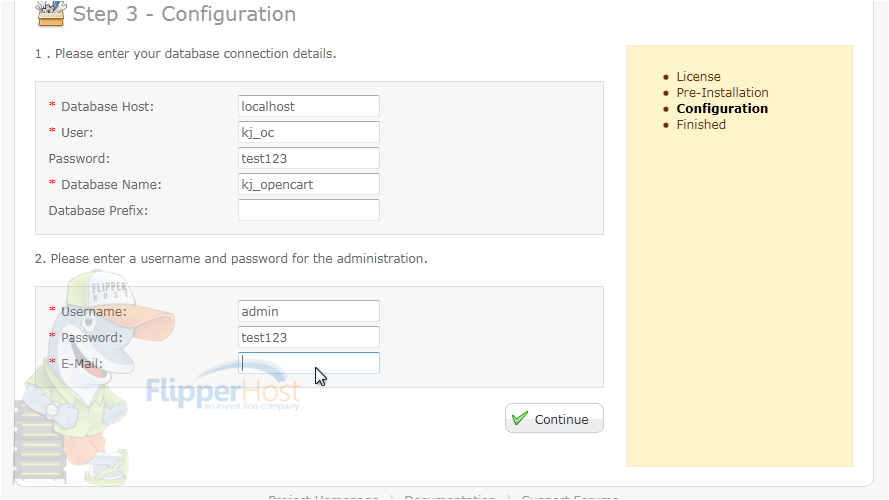Viewport: 889px width, 500px height.
Task: Click into the database User field
Action: pyautogui.click(x=308, y=132)
